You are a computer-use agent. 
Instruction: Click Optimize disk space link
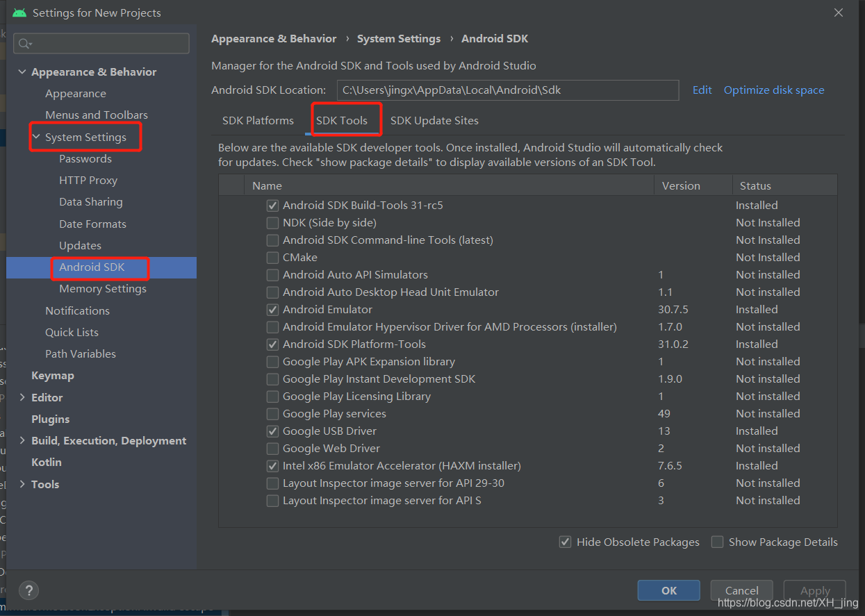tap(774, 90)
